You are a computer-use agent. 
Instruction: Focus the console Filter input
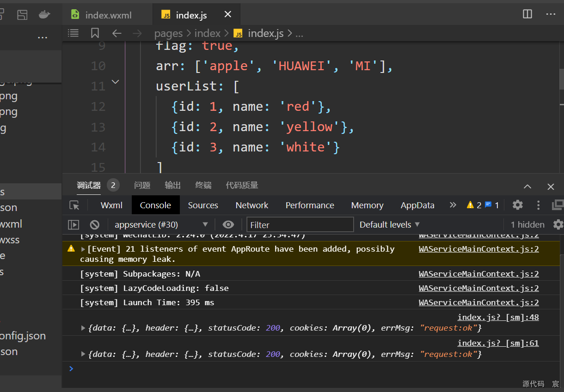tap(300, 224)
